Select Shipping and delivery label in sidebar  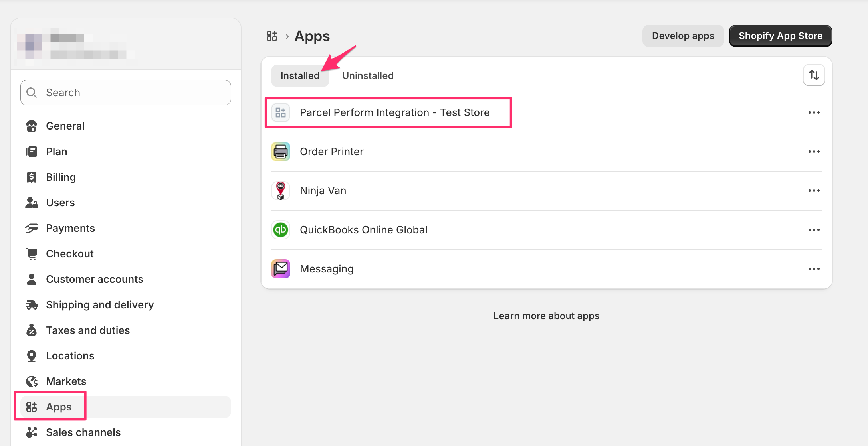pos(100,305)
